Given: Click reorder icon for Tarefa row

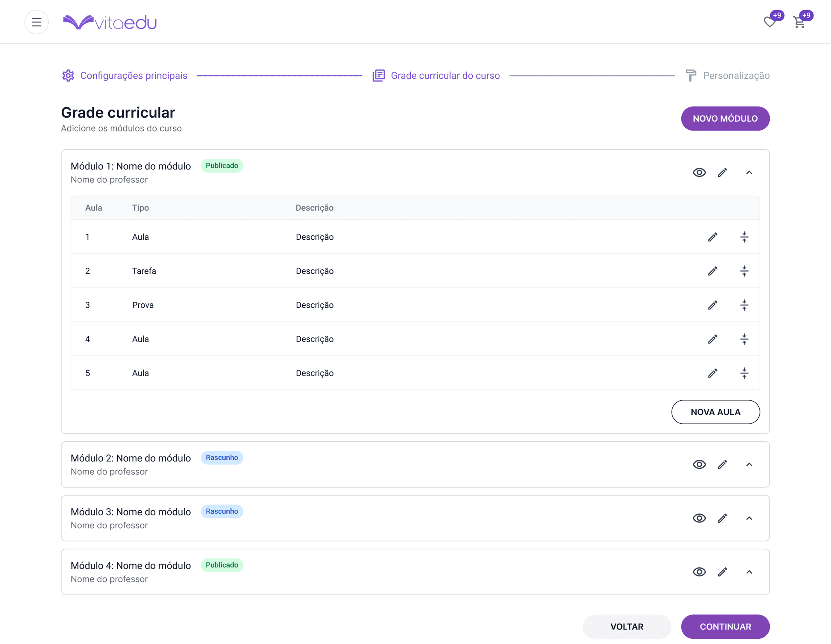Looking at the screenshot, I should 744,271.
